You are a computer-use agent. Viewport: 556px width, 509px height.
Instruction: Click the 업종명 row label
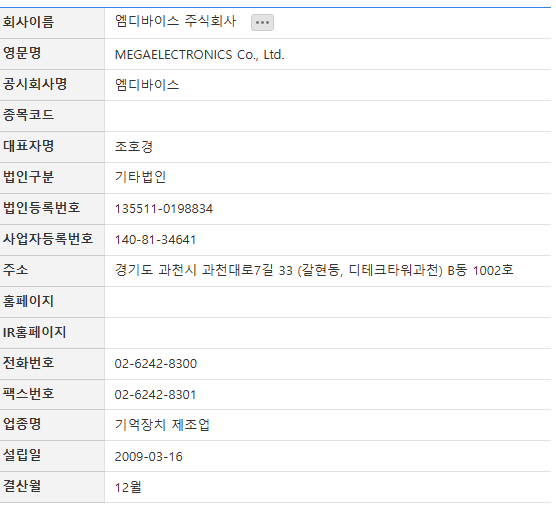coord(22,424)
